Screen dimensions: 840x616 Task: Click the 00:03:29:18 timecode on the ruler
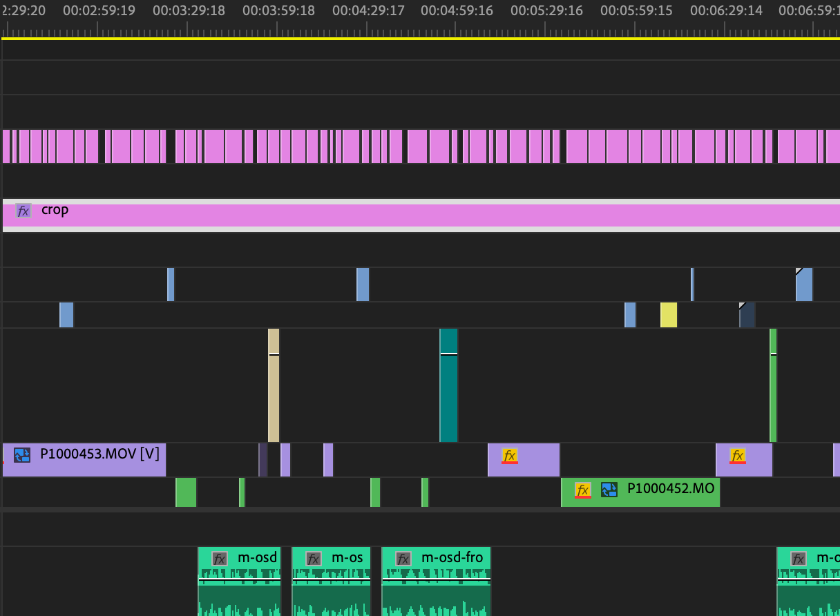[x=188, y=11]
